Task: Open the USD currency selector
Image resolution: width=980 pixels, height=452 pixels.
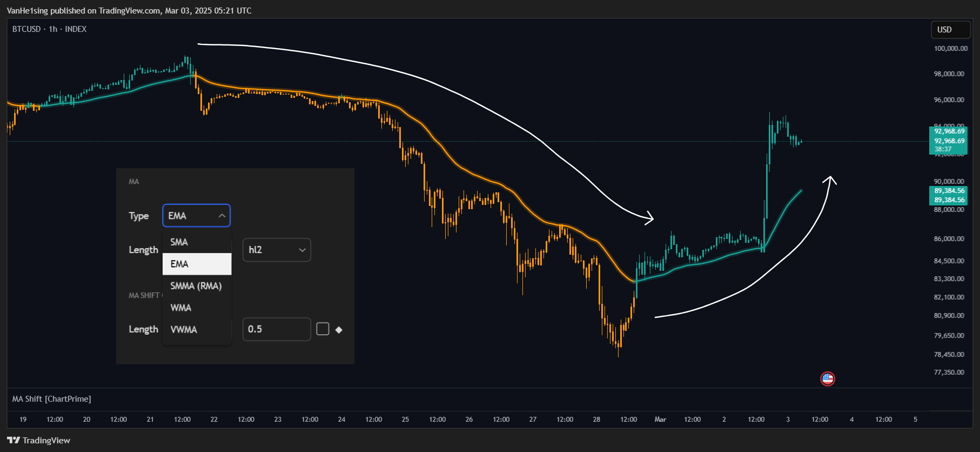Action: pos(950,30)
